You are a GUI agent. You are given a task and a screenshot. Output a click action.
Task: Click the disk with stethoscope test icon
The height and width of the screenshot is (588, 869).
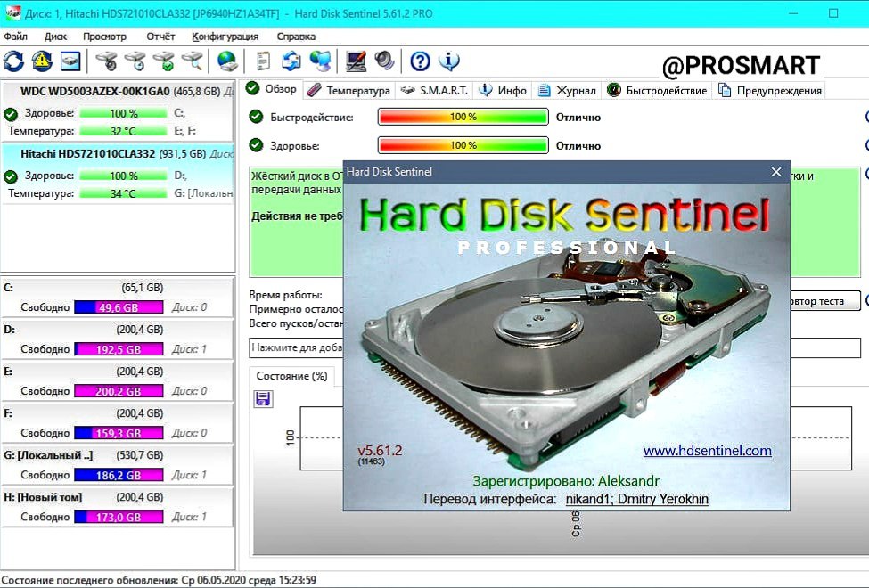click(x=106, y=61)
